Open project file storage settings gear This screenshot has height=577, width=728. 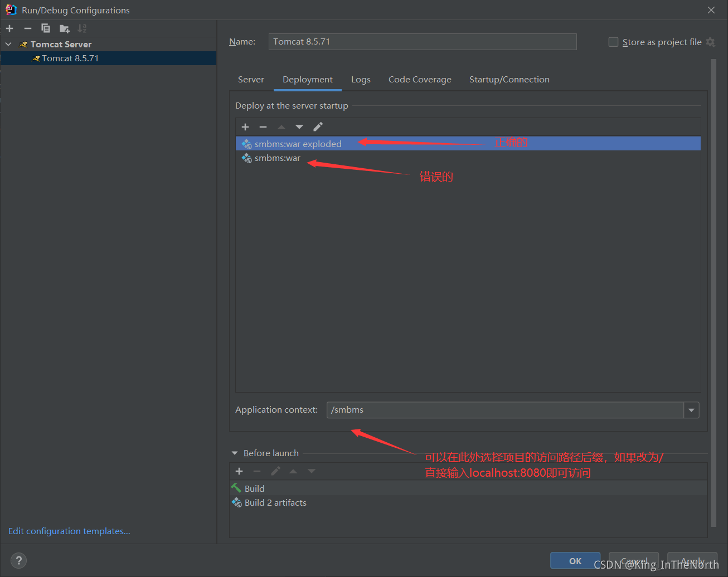[710, 42]
